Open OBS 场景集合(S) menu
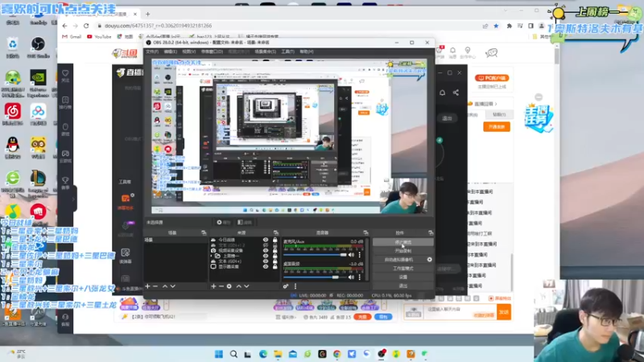 (x=266, y=51)
